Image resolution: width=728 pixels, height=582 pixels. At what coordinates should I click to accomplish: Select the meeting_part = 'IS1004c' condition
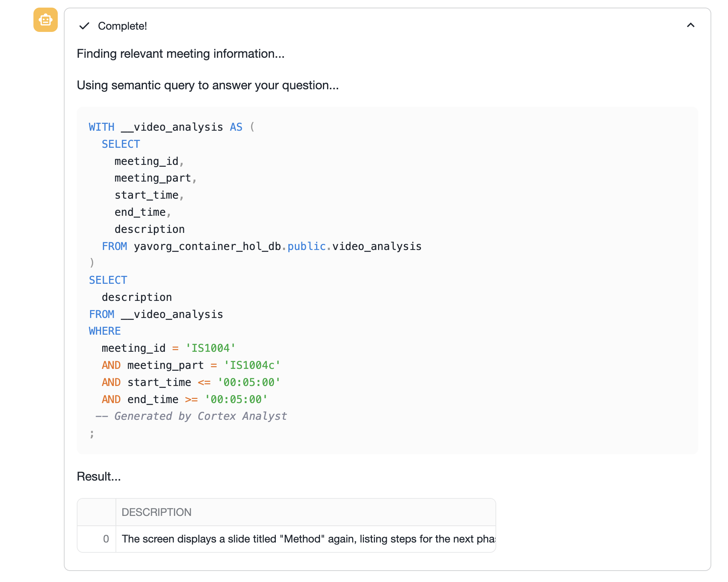pyautogui.click(x=191, y=365)
